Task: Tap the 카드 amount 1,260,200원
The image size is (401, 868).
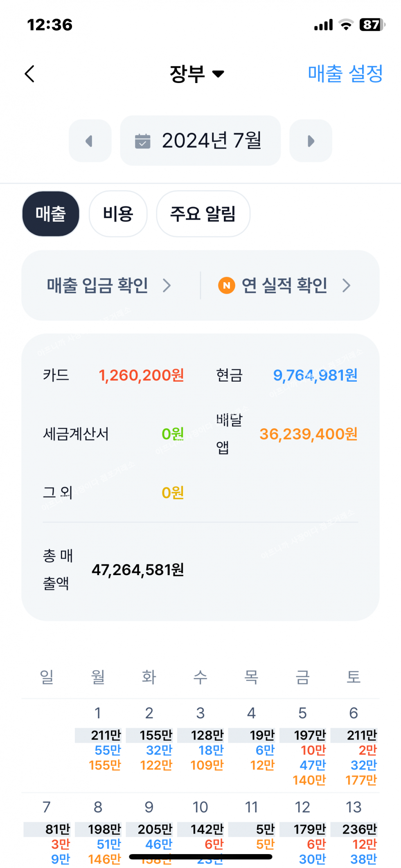Action: (141, 375)
